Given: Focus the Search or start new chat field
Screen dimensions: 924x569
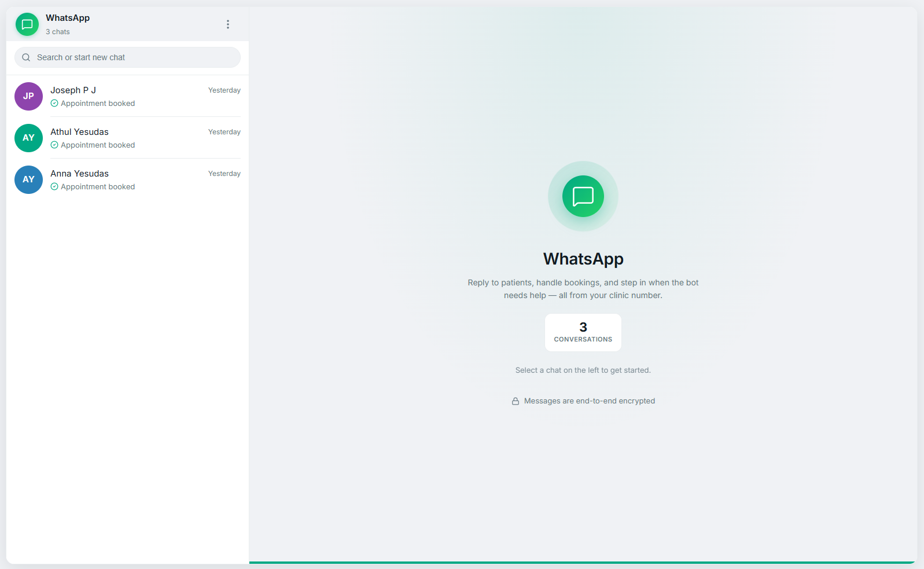Looking at the screenshot, I should coord(127,57).
